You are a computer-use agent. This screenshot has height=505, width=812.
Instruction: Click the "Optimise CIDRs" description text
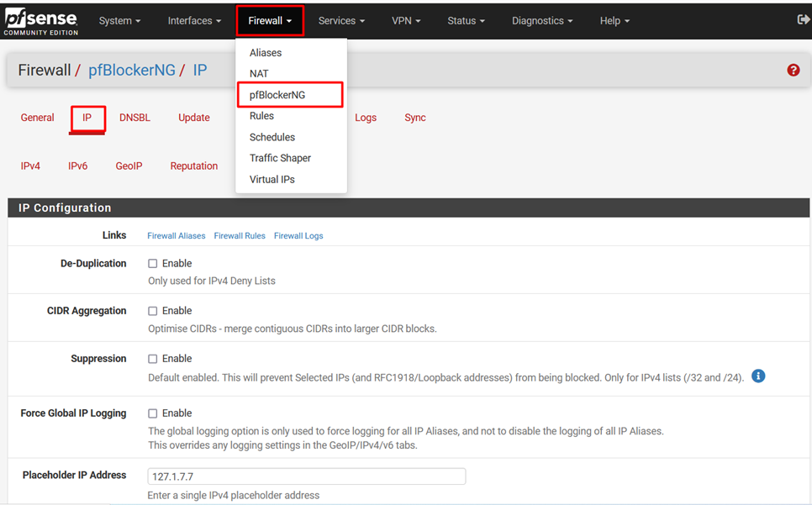[x=293, y=329]
